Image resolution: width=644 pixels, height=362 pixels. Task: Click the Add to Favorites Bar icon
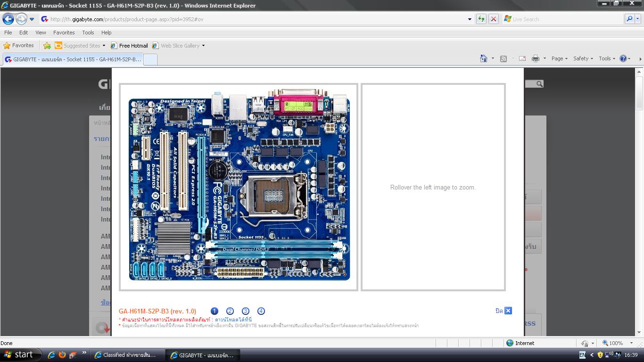[47, 46]
